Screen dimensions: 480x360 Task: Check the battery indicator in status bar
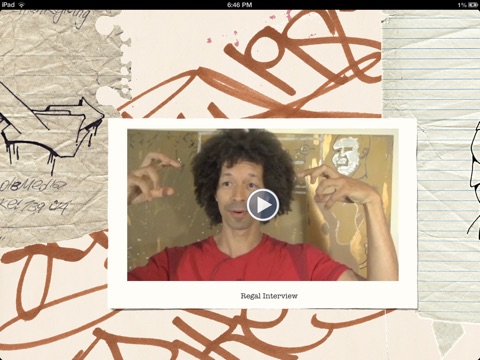coord(473,5)
